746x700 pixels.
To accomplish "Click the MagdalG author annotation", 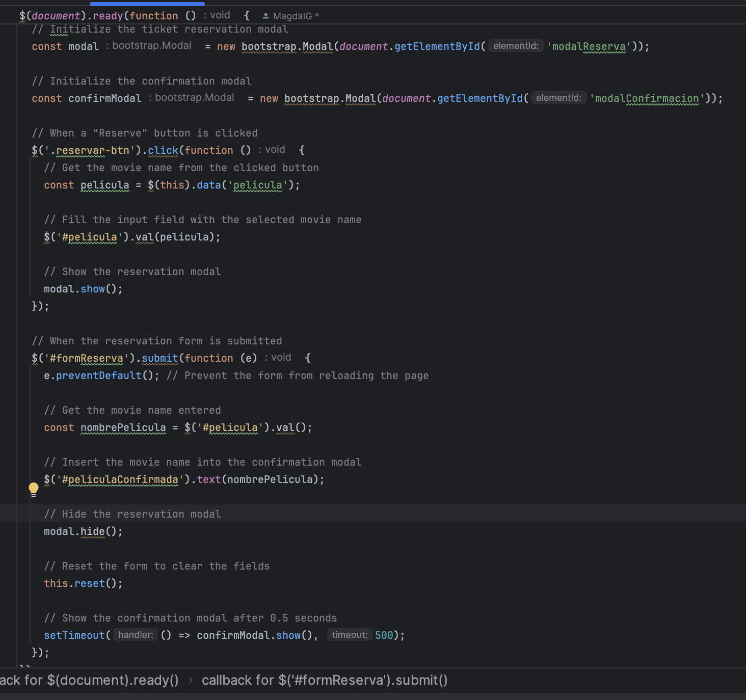I will (290, 16).
